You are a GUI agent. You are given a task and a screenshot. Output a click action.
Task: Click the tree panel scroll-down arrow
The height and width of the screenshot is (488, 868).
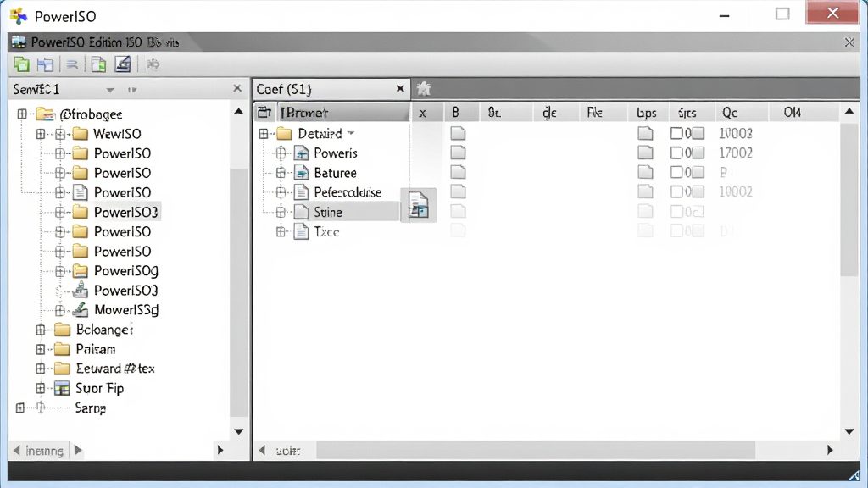[x=238, y=431]
